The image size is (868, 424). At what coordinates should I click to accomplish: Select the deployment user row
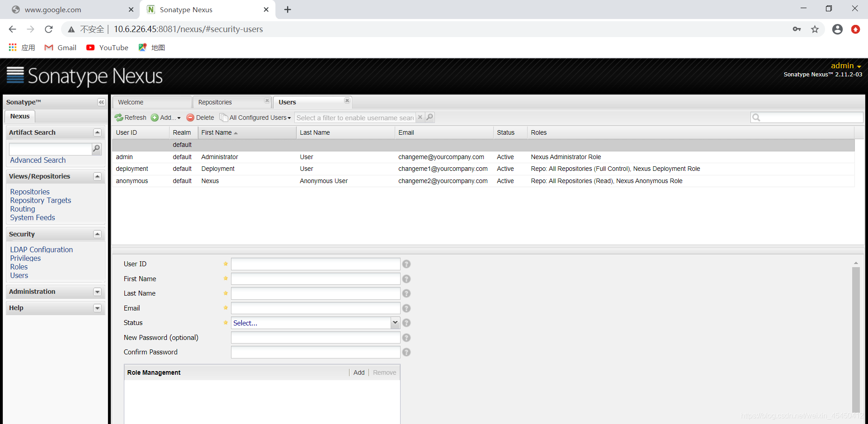click(x=483, y=169)
